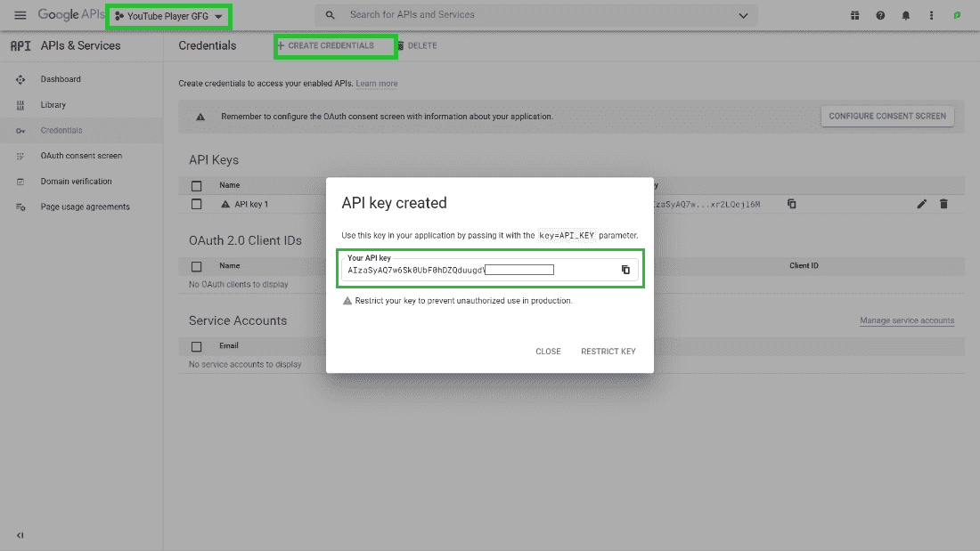Copy API key 1 from table row

(791, 204)
